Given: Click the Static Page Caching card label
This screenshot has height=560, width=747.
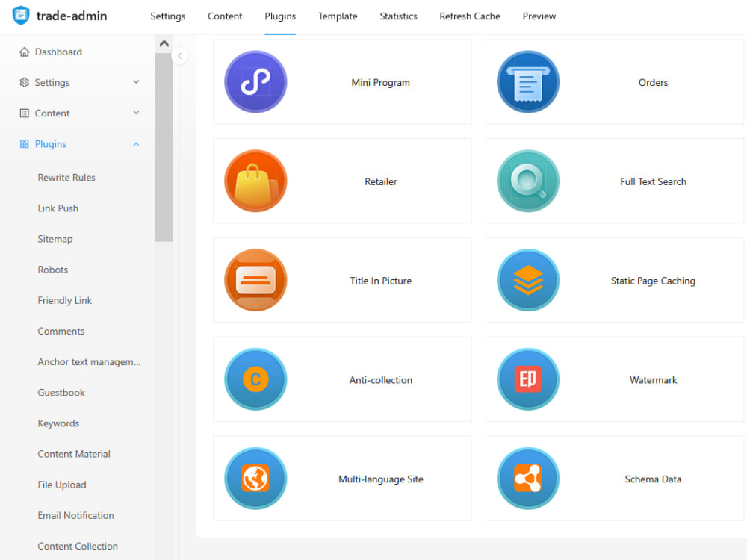Looking at the screenshot, I should point(653,281).
